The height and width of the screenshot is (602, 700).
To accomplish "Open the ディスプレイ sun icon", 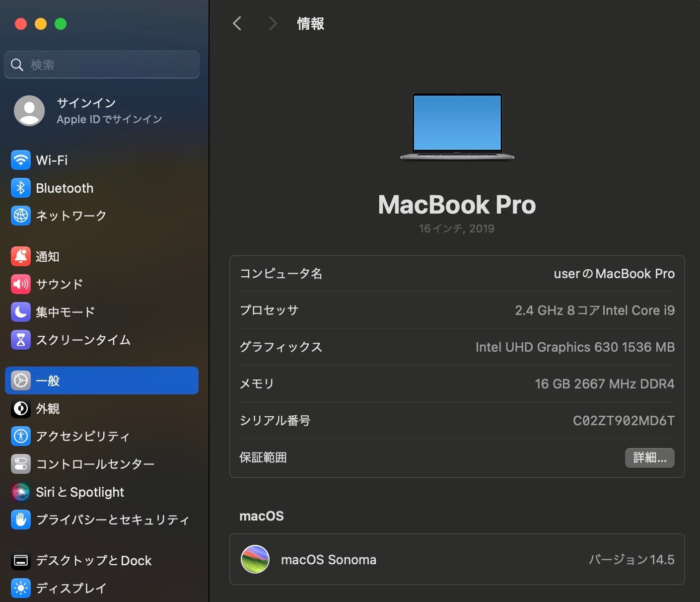I will coord(21,588).
